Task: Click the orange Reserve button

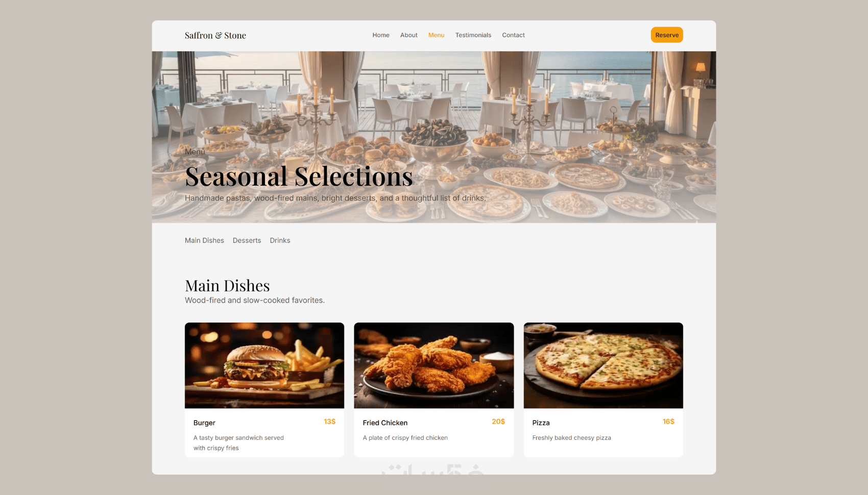Action: point(667,35)
